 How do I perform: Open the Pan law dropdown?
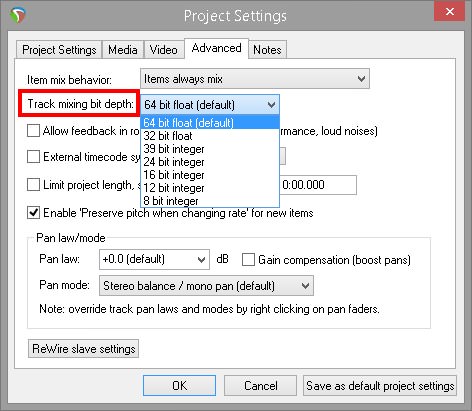tap(154, 259)
